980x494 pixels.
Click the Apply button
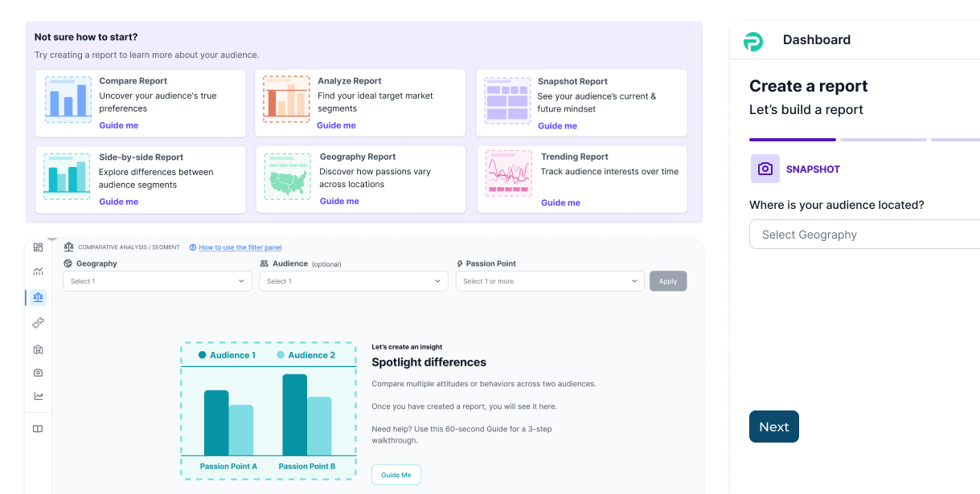coord(668,281)
